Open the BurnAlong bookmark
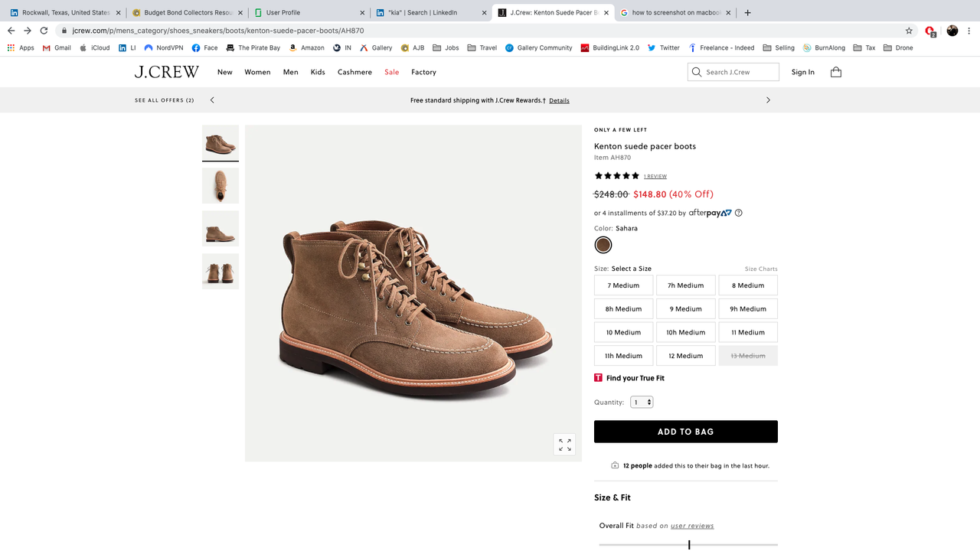Viewport: 980px width, 551px height. tap(824, 47)
